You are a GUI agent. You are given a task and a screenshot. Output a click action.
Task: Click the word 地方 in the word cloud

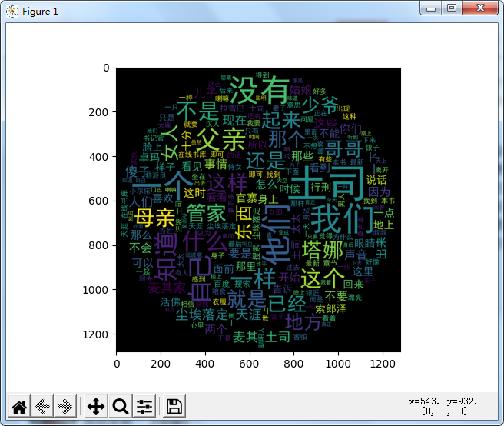pos(303,321)
